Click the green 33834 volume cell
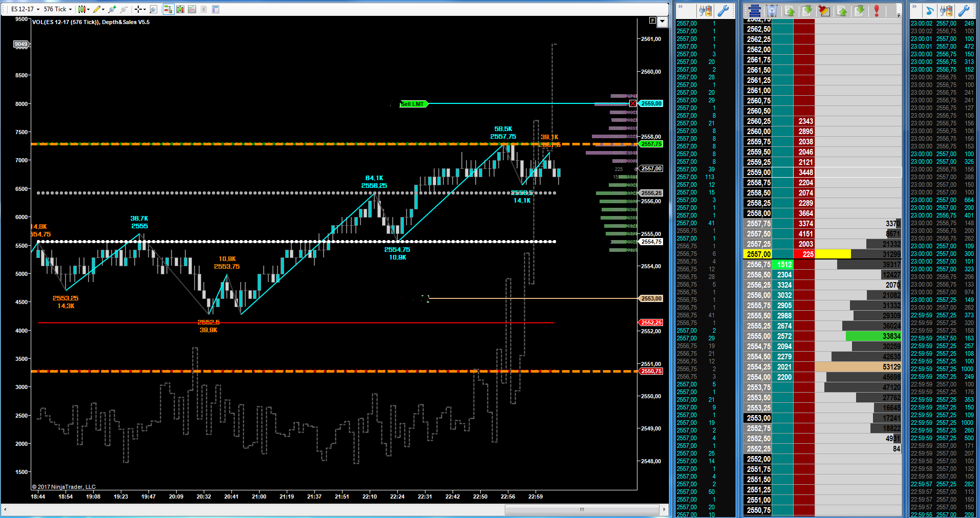 point(874,336)
